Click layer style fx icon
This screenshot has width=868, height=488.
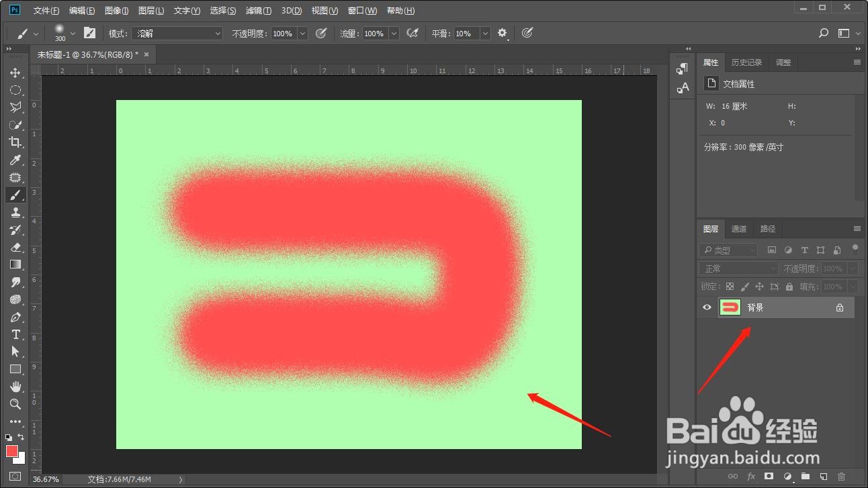coord(751,476)
